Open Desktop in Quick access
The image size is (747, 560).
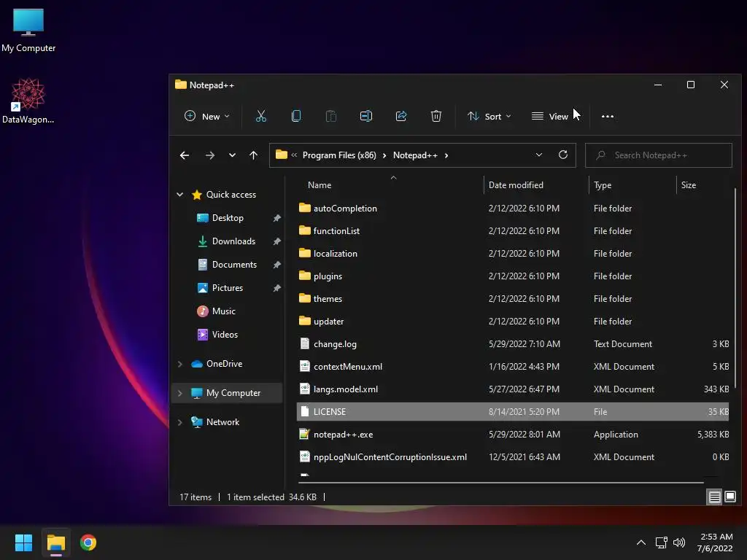(228, 217)
